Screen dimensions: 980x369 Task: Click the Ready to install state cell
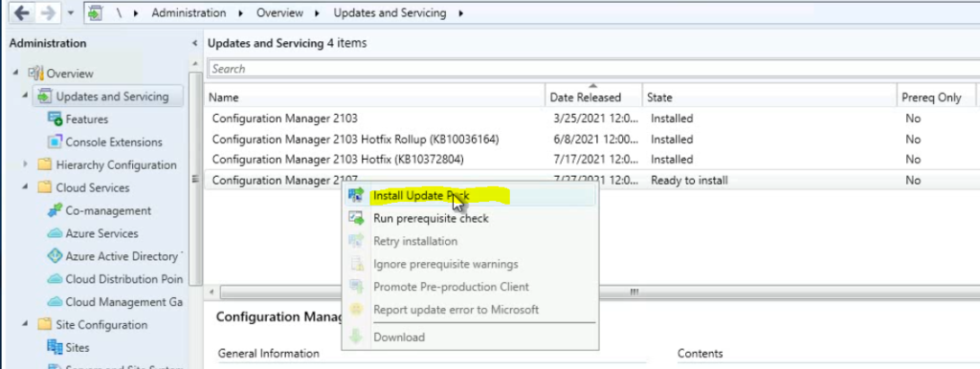coord(689,181)
